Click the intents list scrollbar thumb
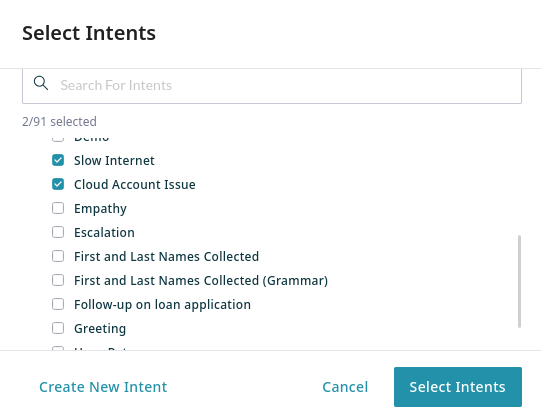Image resolution: width=541 pixels, height=417 pixels. click(x=519, y=281)
